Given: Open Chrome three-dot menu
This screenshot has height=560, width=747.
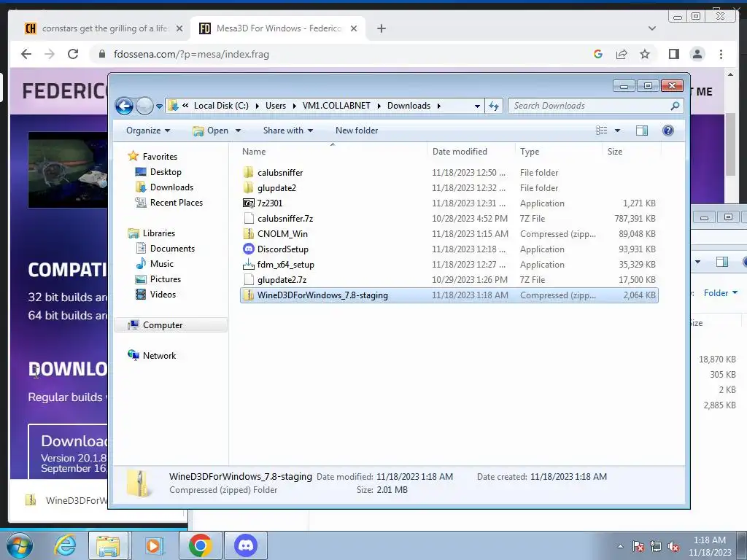Looking at the screenshot, I should point(721,54).
